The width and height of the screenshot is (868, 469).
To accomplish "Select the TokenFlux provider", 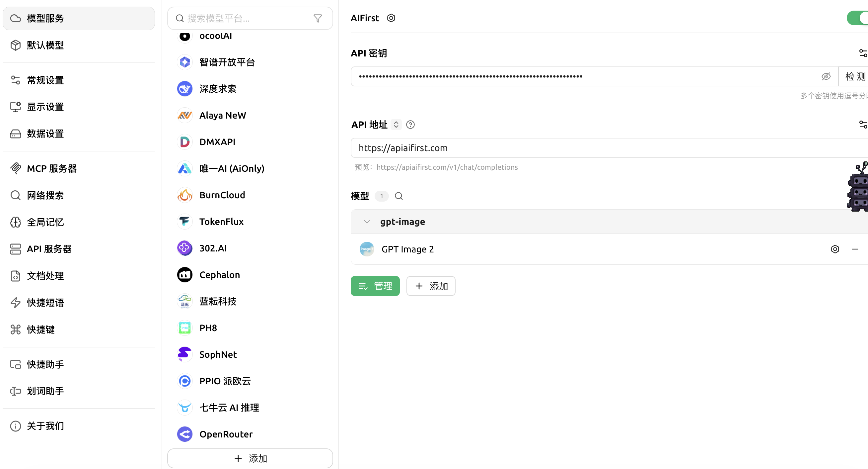I will 250,222.
